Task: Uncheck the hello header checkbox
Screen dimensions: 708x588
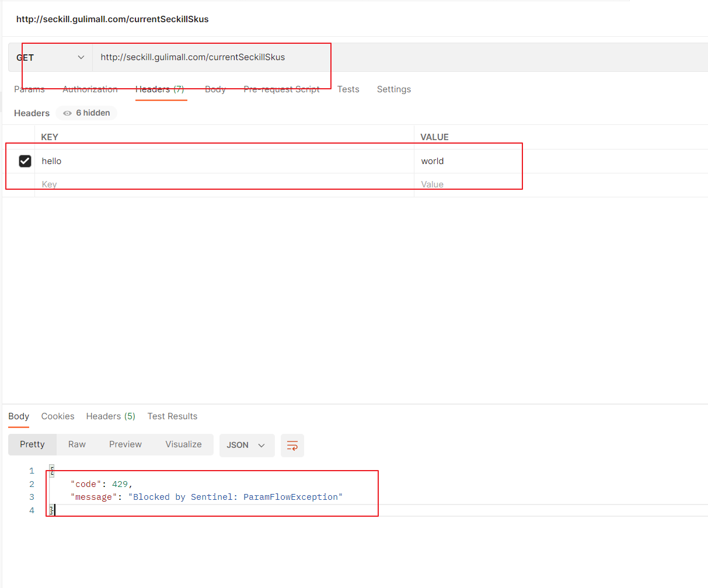Action: click(25, 161)
